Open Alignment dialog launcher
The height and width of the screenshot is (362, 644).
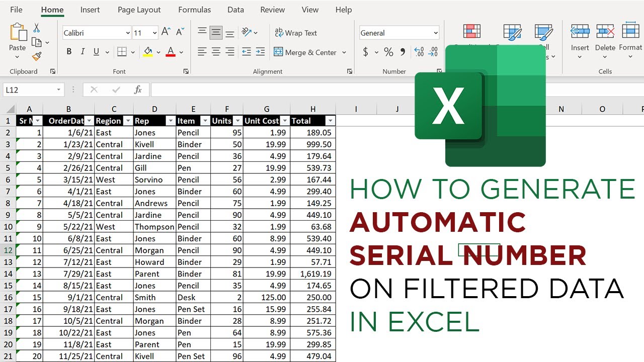point(350,71)
